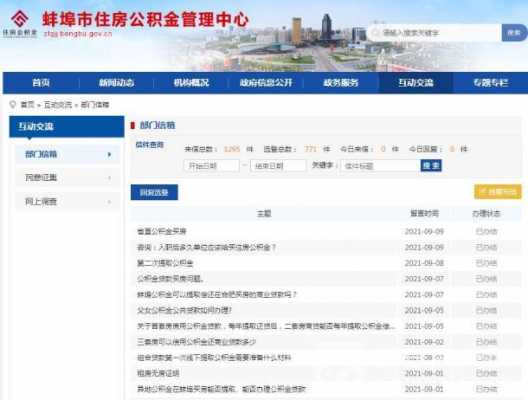This screenshot has width=528, height=400.
Task: Open 首页 navigation menu item
Action: (41, 83)
